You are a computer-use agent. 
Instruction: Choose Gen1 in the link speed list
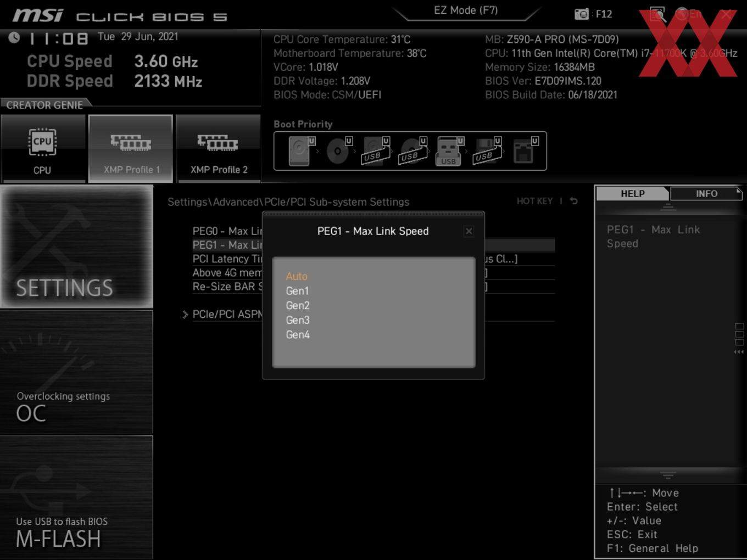297,291
